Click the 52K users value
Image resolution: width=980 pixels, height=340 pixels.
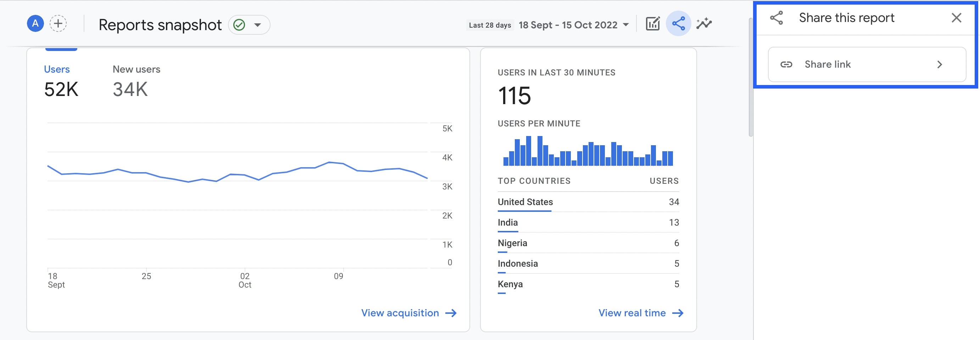pyautogui.click(x=61, y=90)
